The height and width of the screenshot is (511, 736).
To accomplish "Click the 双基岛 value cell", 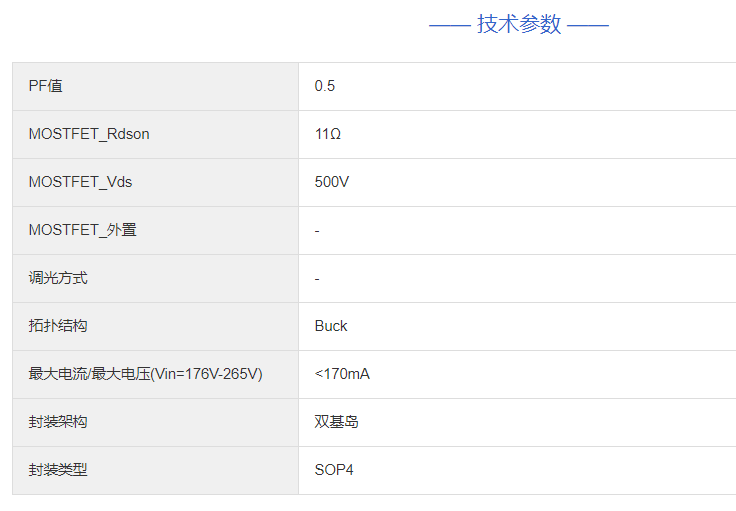I will tap(337, 422).
